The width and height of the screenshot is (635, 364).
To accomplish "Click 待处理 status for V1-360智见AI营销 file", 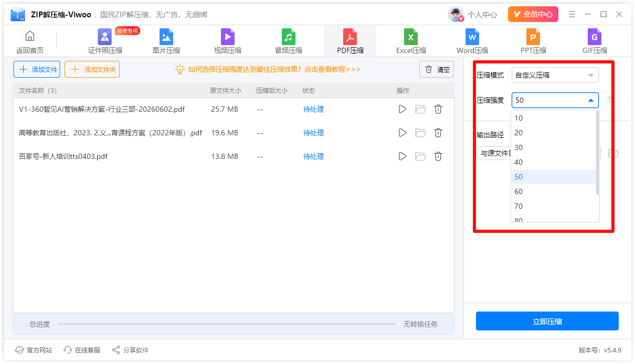I will [x=313, y=109].
